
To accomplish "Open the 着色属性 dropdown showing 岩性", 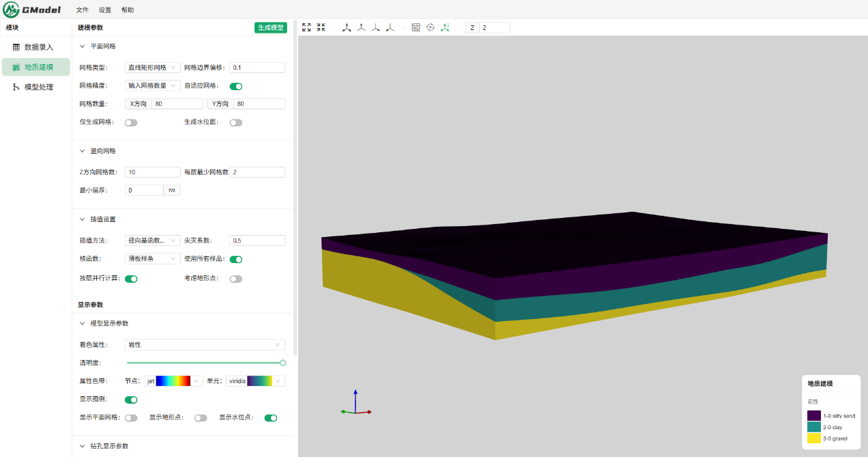I will click(x=205, y=345).
